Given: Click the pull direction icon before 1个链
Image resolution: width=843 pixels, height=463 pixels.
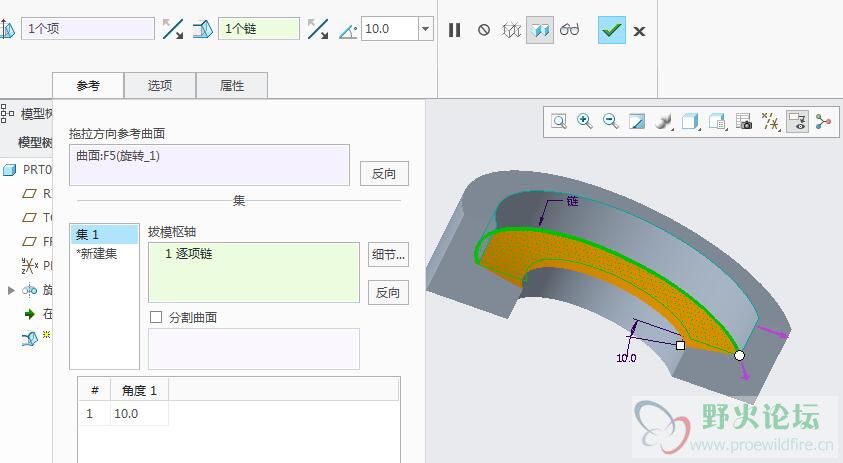Looking at the screenshot, I should pyautogui.click(x=202, y=29).
